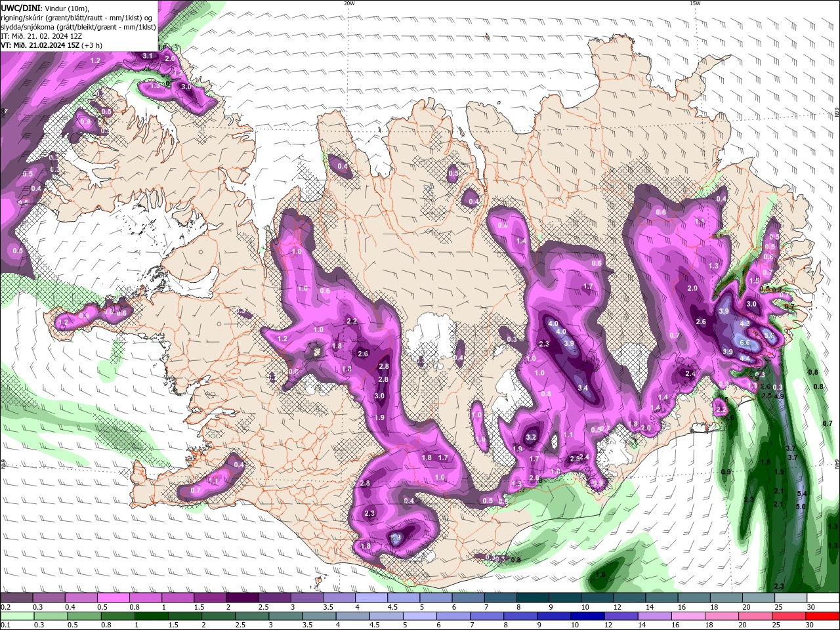Select the lower legend swatch starting at 2.5
840x630 pixels.
(253, 616)
